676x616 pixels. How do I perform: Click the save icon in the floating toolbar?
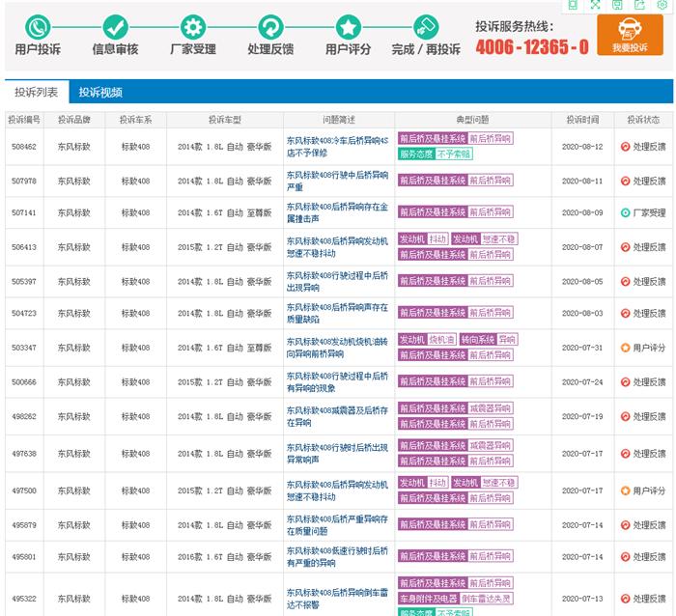(617, 5)
